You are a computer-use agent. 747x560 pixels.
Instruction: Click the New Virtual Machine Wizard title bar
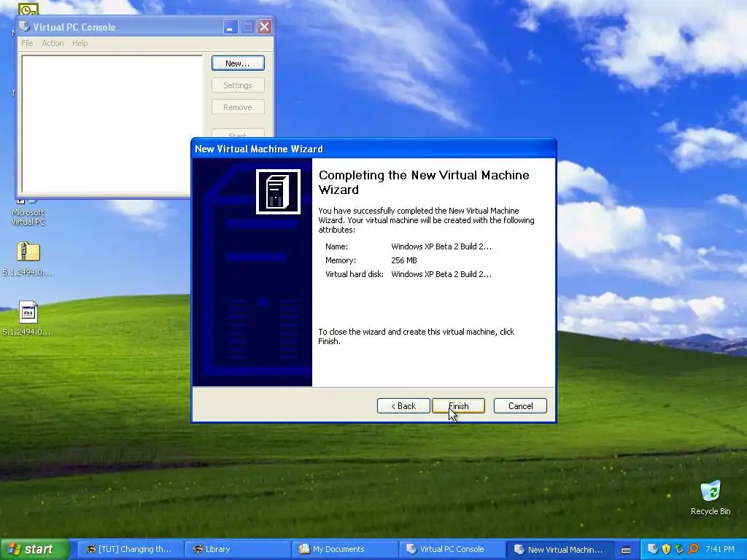373,149
